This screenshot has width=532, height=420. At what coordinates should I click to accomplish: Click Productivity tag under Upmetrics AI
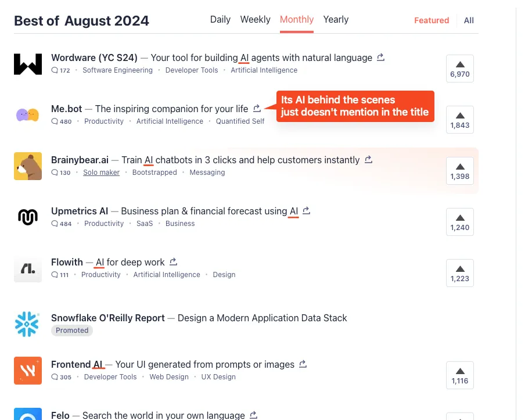pos(104,224)
